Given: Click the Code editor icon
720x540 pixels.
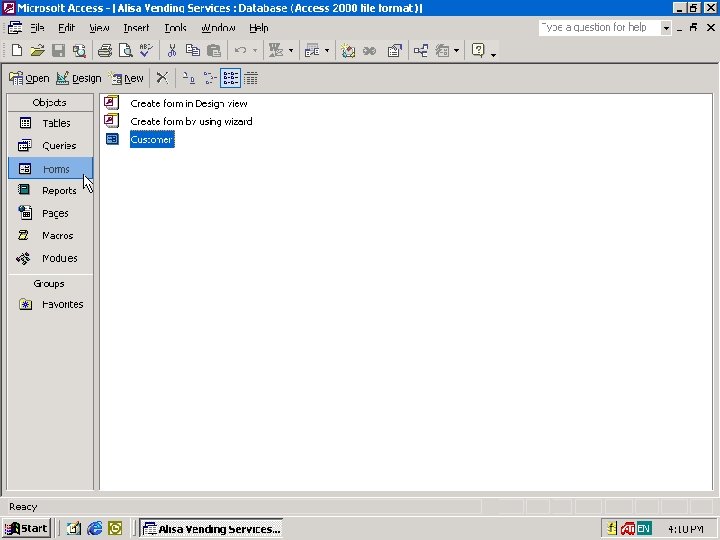Looking at the screenshot, I should [x=348, y=51].
